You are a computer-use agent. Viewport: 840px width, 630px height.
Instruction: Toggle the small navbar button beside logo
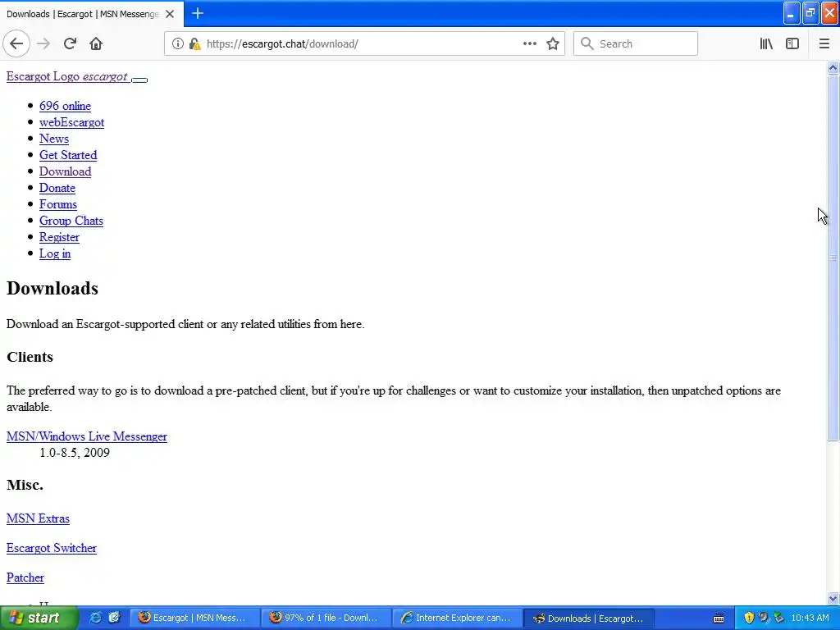[139, 80]
